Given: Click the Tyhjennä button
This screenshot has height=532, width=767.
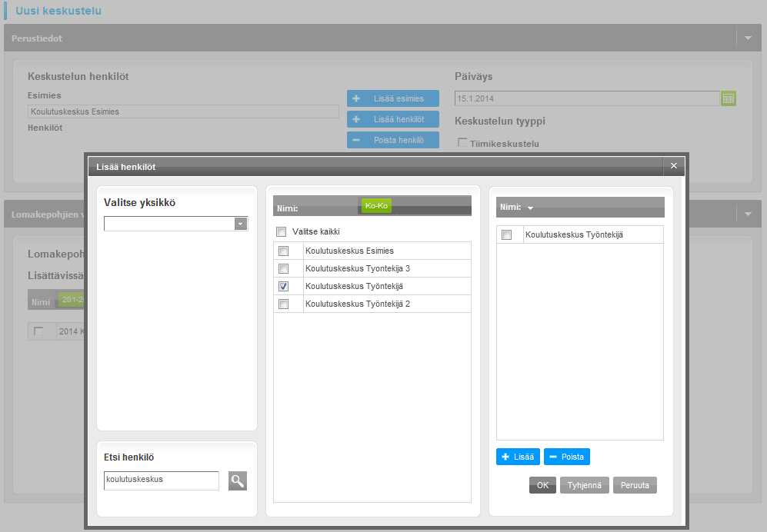Looking at the screenshot, I should (x=585, y=485).
